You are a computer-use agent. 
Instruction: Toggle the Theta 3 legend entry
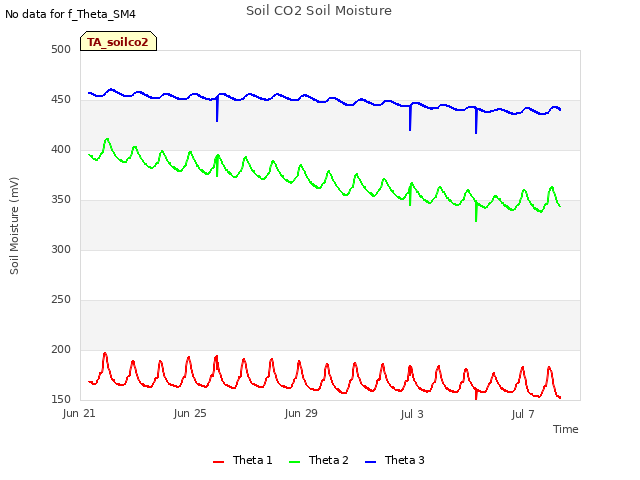click(395, 460)
